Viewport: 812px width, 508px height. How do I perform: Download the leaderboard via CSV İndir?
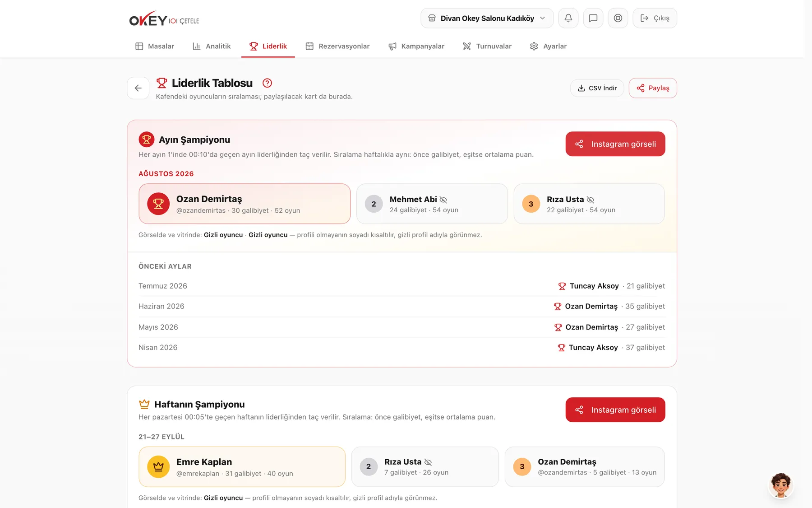(597, 88)
